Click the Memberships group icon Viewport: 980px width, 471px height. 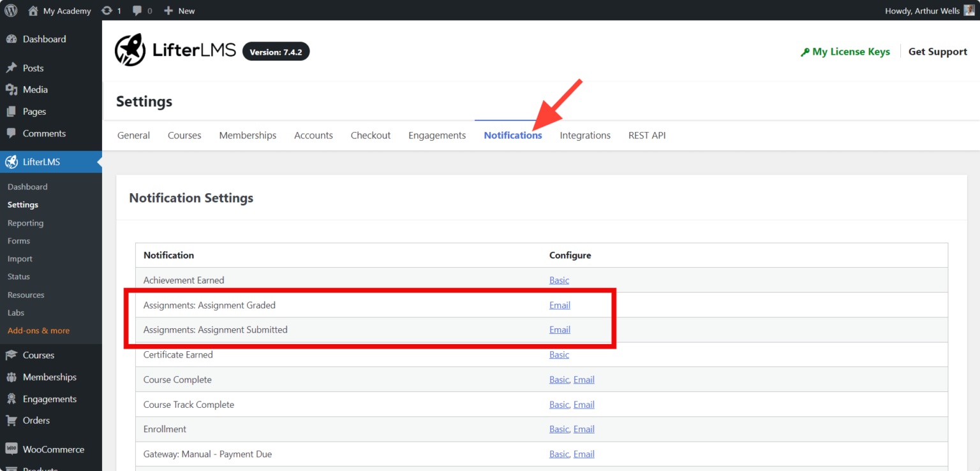tap(11, 377)
